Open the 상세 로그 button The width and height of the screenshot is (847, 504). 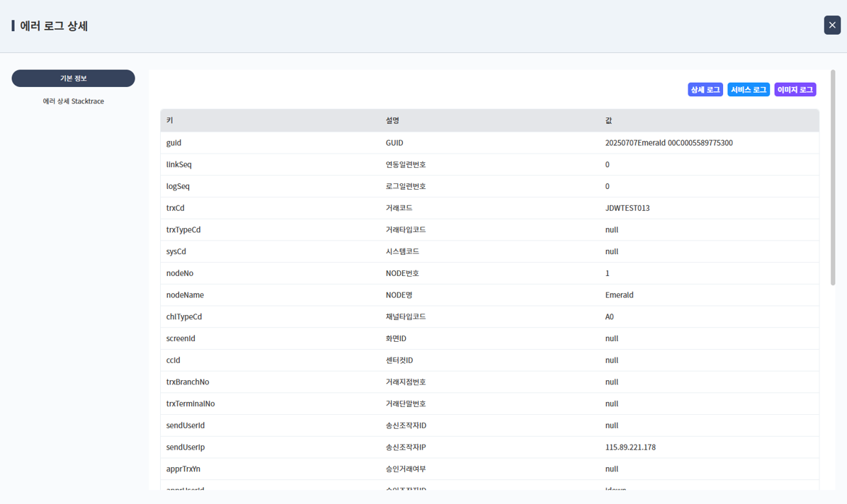[x=705, y=90]
